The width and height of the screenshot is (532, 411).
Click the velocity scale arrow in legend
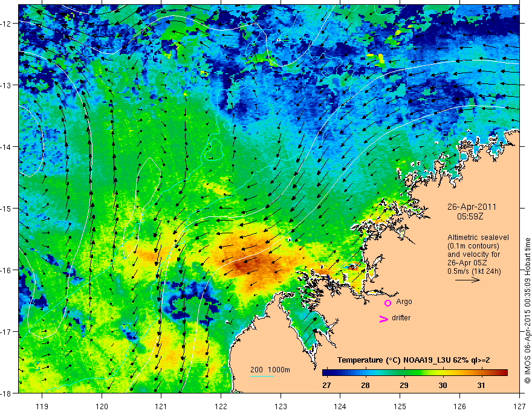[467, 280]
